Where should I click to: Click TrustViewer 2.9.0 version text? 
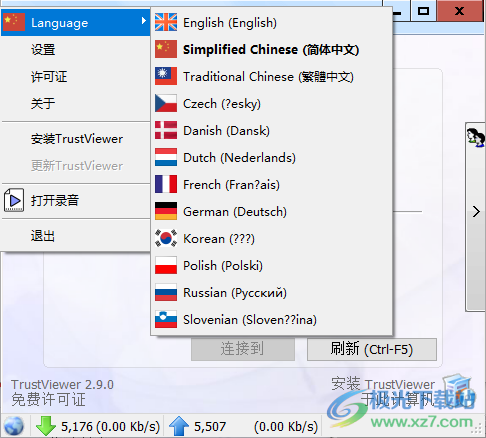(x=62, y=385)
